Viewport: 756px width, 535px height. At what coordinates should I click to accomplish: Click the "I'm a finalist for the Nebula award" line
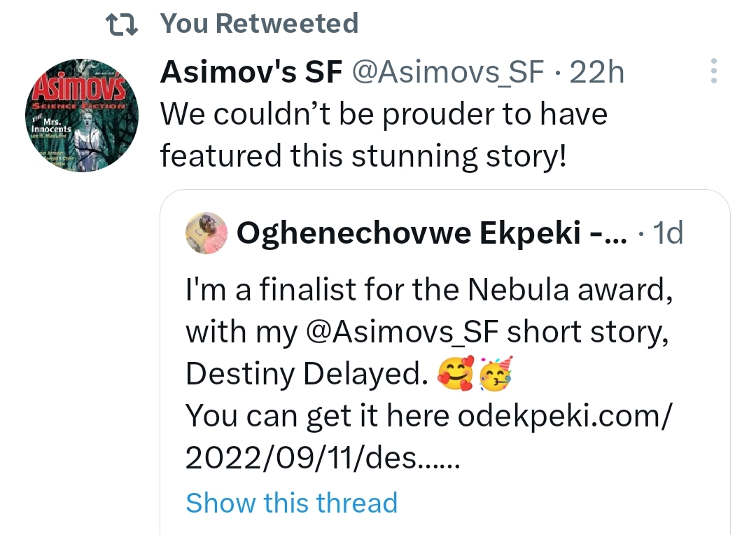click(429, 289)
